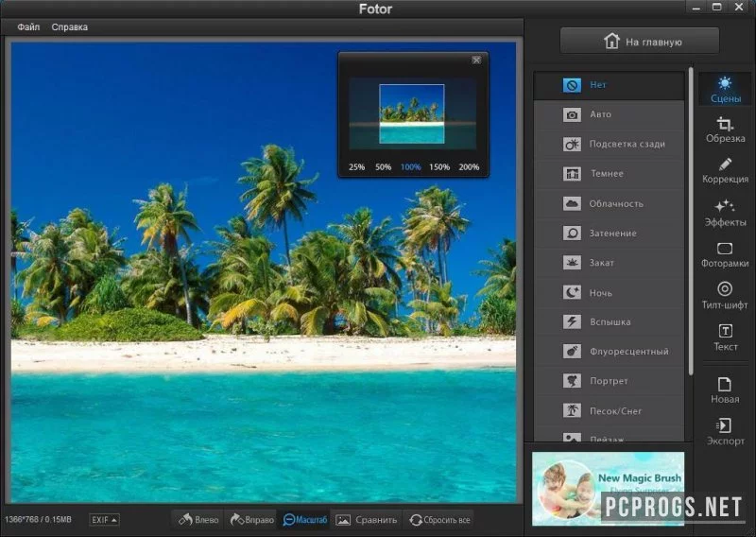Open the 'Файл' menu
Viewport: 756px width, 537px height.
[28, 27]
